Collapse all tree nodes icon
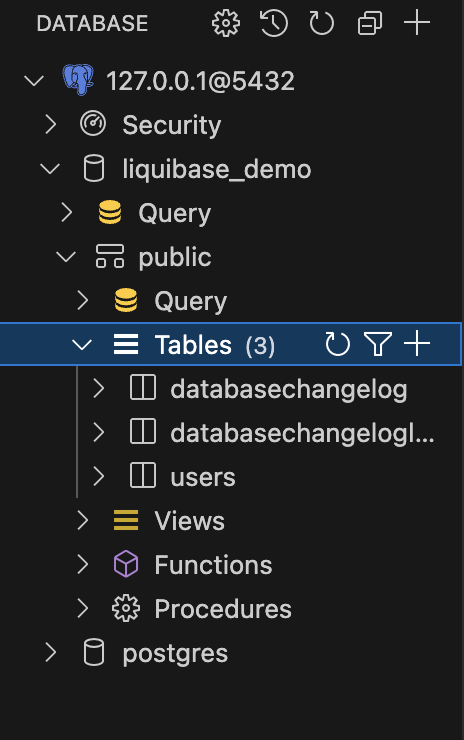464x740 pixels. click(370, 23)
